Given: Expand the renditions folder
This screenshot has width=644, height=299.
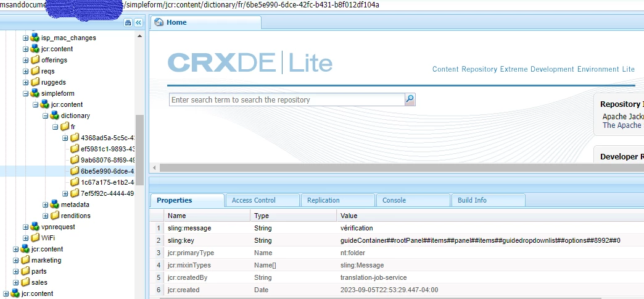Looking at the screenshot, I should tap(45, 216).
